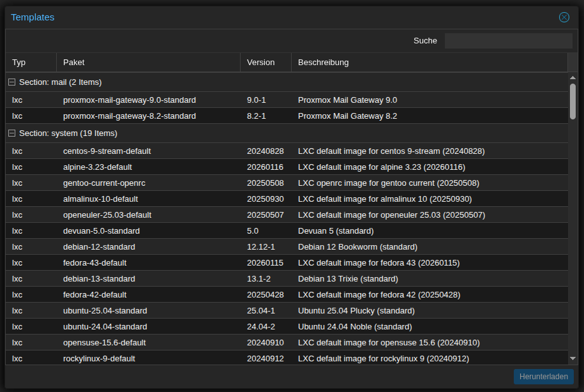The height and width of the screenshot is (392, 584).
Task: Click the expand indicator next to Section: mail
Action: tap(11, 82)
